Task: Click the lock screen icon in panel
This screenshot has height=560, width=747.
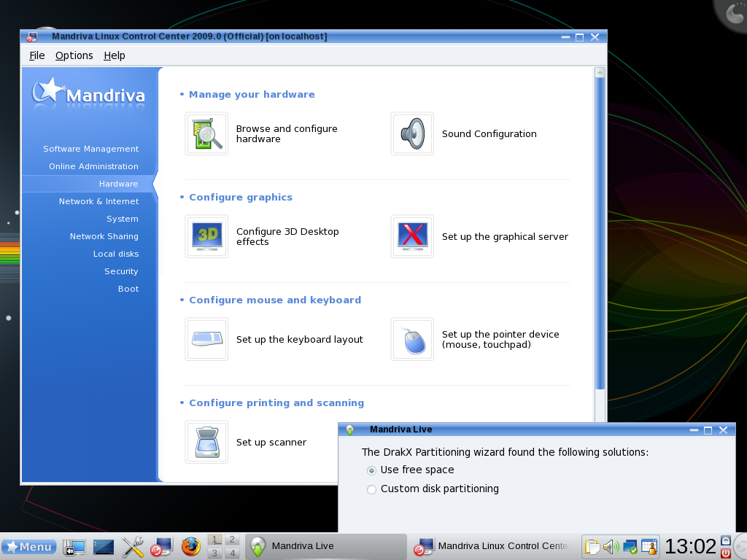Action: pos(726,540)
